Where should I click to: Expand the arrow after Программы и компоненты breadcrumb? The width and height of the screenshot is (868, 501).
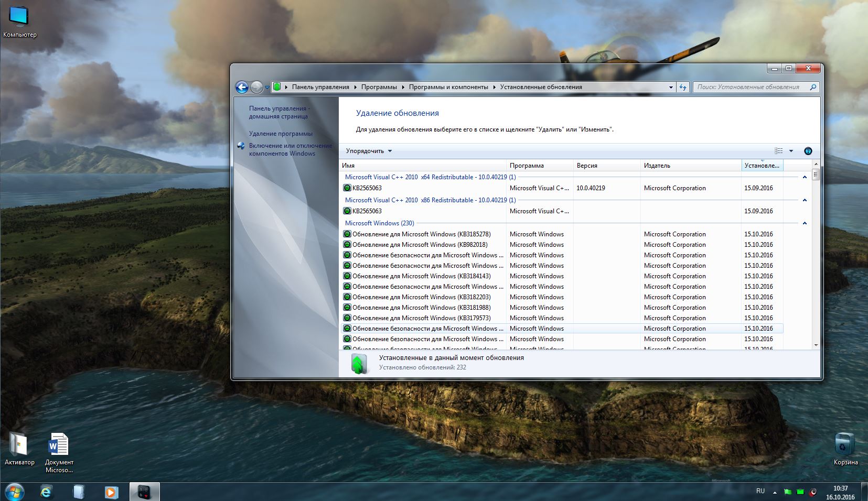point(494,87)
